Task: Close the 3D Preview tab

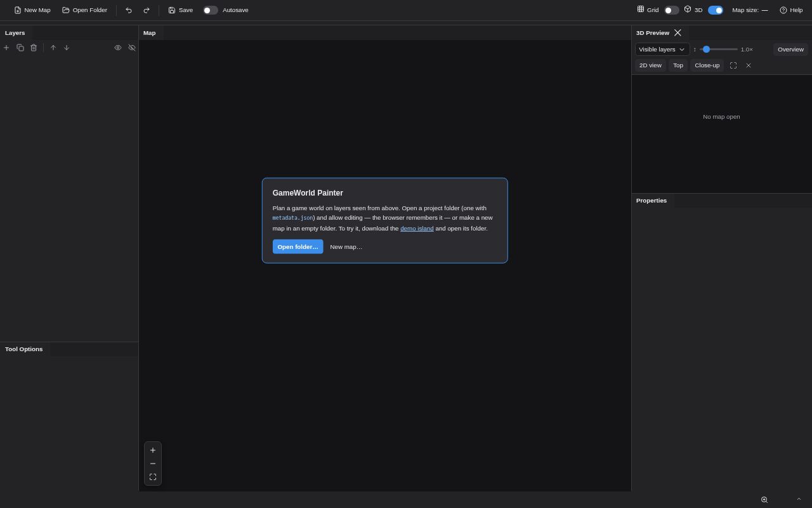Action: tap(678, 33)
